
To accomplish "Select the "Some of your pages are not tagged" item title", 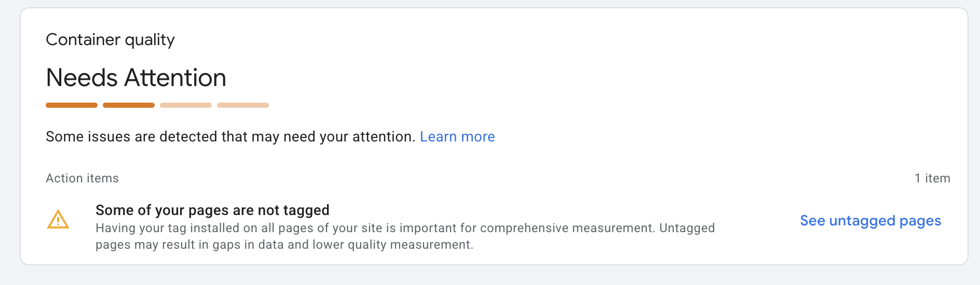I will coord(212,210).
